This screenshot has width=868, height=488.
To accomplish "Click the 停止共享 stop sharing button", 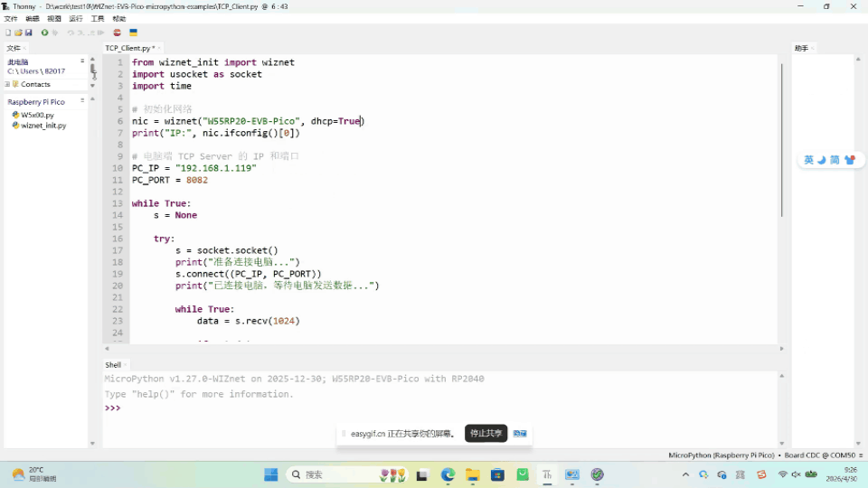I will pos(486,433).
